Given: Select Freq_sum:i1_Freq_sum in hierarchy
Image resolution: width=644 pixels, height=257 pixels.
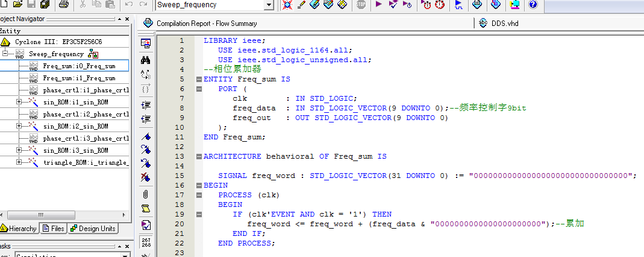Looking at the screenshot, I should (79, 78).
